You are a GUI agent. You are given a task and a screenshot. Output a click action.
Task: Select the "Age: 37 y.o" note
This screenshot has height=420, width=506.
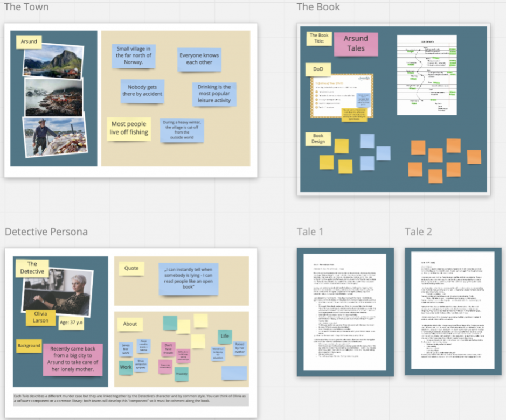pyautogui.click(x=71, y=323)
